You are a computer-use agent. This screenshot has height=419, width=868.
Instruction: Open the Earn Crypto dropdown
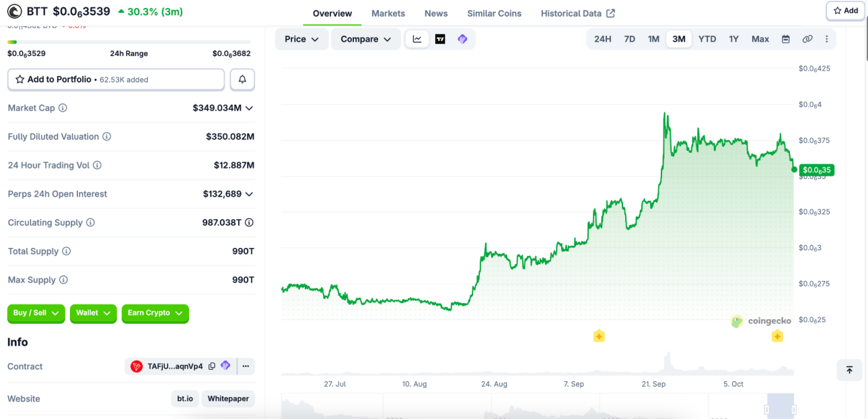click(155, 313)
